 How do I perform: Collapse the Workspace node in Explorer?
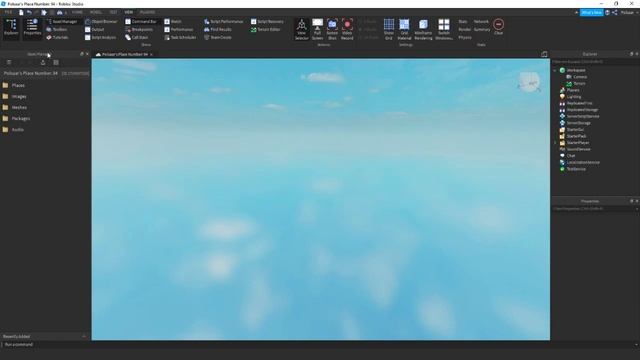click(555, 70)
